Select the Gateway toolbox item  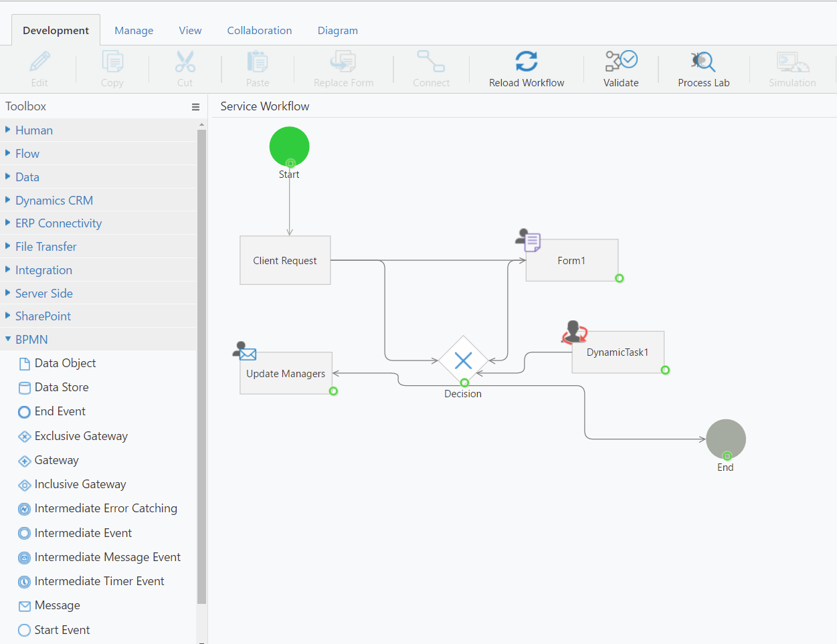48,460
